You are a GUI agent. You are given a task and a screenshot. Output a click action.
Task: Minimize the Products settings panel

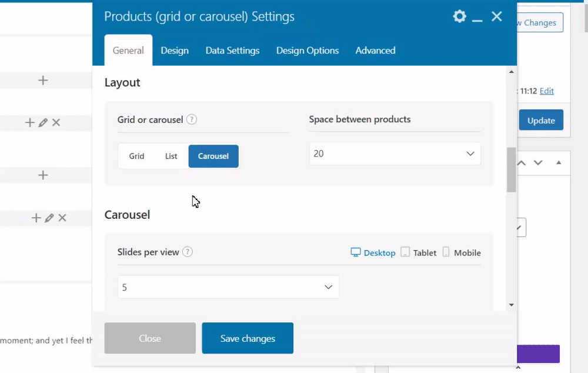[x=477, y=17]
